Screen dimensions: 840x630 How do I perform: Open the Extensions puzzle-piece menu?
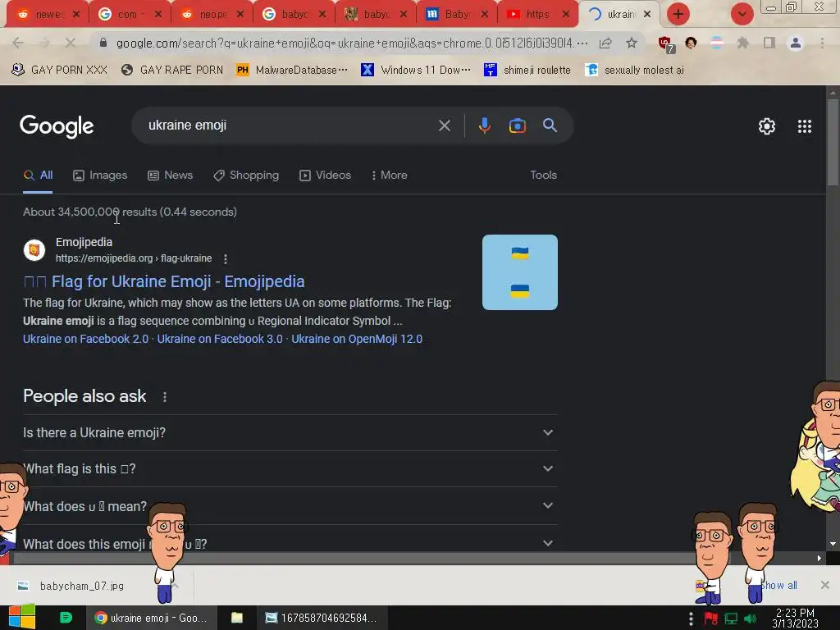(x=742, y=43)
